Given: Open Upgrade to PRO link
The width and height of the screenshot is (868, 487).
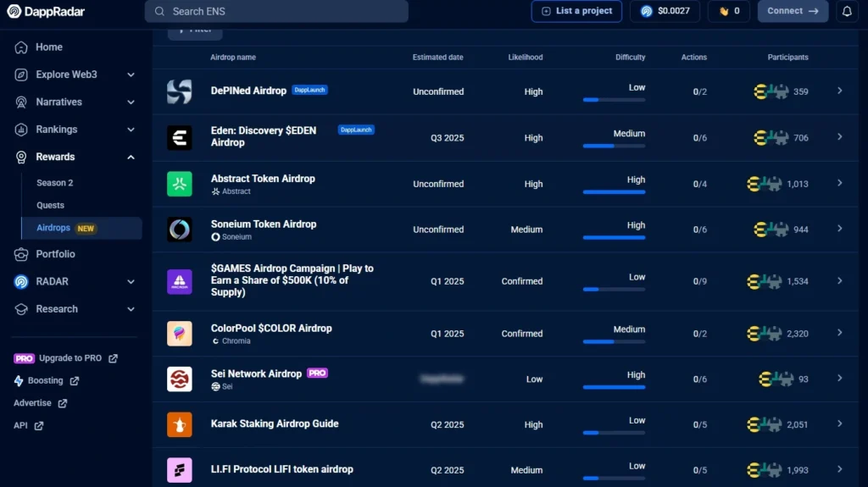Looking at the screenshot, I should click(65, 358).
